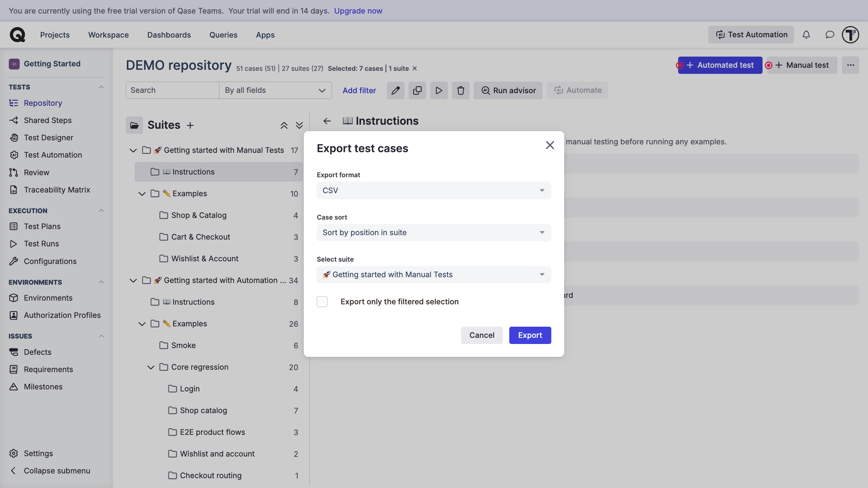This screenshot has height=488, width=868.
Task: Collapse Getting started with Automation suite
Action: (133, 280)
